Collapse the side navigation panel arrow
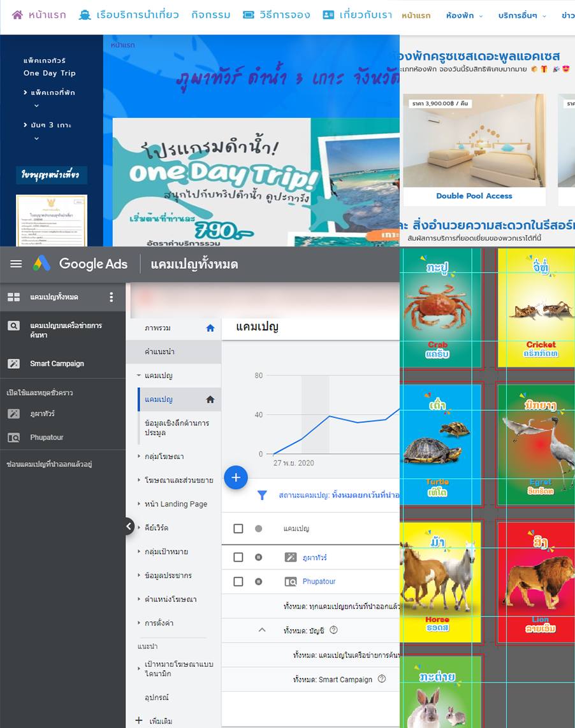This screenshot has height=728, width=575. click(129, 527)
